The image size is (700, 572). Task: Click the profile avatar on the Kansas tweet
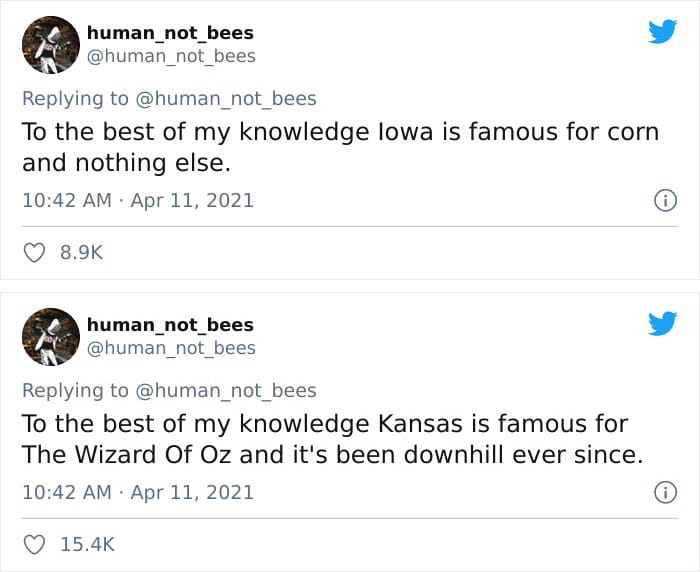point(50,337)
